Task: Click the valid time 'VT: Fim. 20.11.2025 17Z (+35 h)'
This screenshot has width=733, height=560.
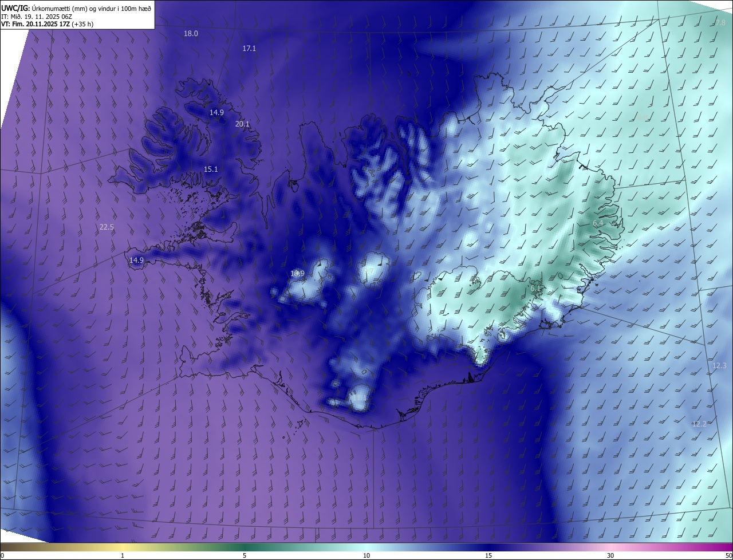Action: pyautogui.click(x=48, y=24)
